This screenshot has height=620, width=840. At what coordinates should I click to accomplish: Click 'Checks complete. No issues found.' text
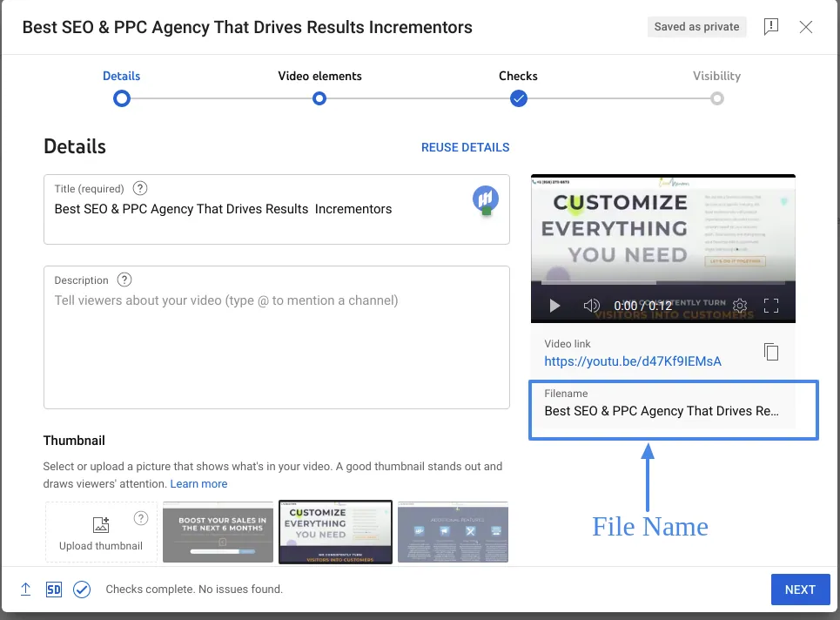(194, 590)
